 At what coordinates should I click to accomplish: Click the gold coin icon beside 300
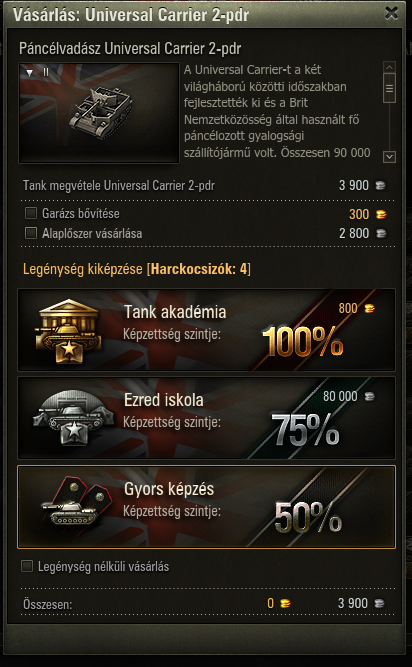pyautogui.click(x=381, y=214)
